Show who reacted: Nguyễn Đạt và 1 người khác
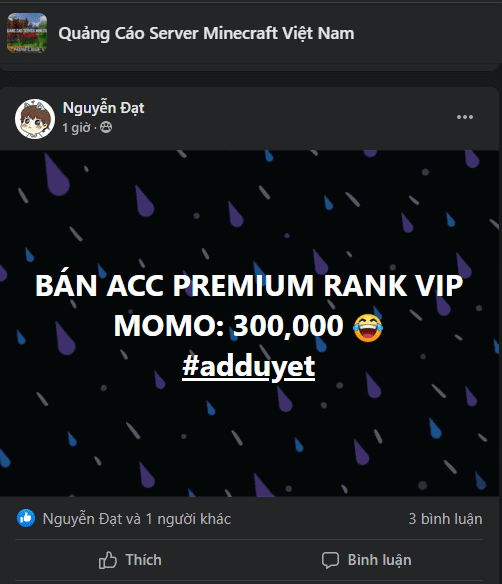 (x=137, y=519)
